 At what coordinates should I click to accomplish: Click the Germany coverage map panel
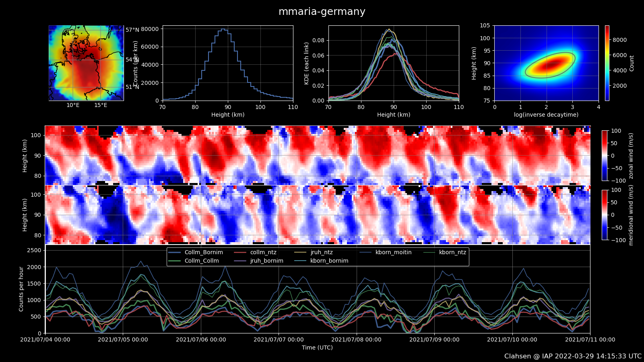tap(86, 63)
